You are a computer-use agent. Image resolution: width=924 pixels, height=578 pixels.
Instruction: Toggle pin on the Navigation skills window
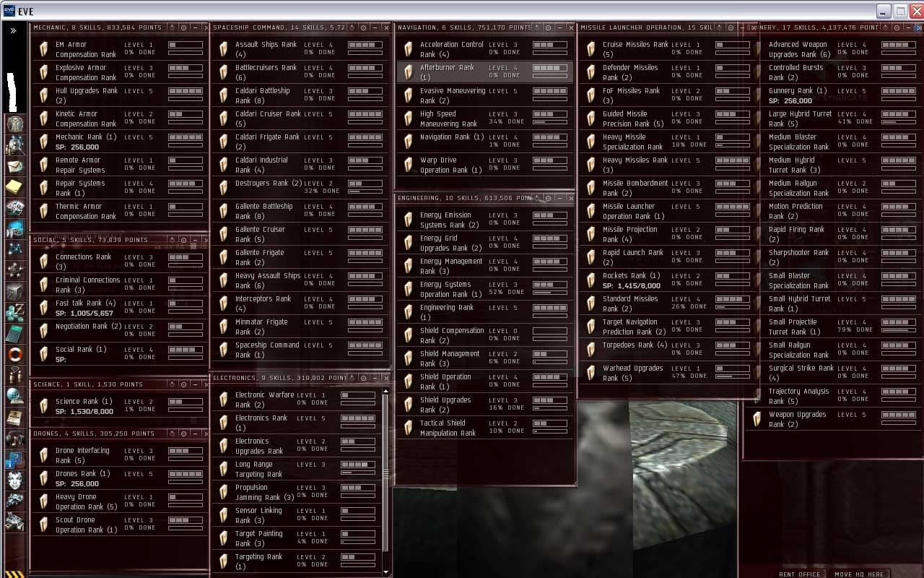click(536, 27)
